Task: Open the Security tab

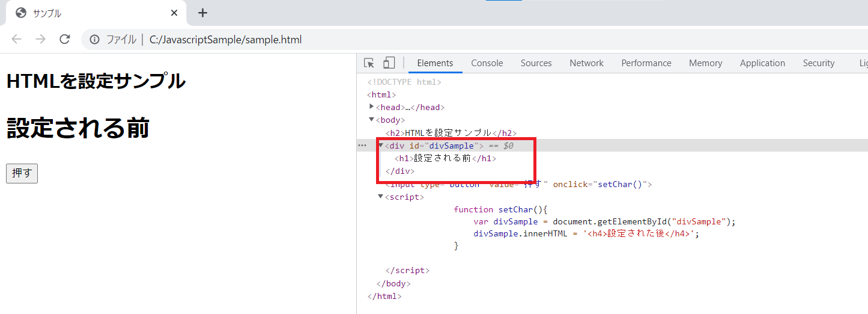Action: click(x=819, y=63)
